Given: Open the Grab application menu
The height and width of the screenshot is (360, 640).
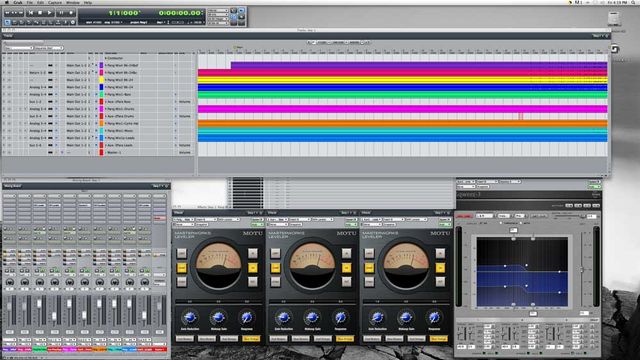Looking at the screenshot, I should pyautogui.click(x=18, y=2).
